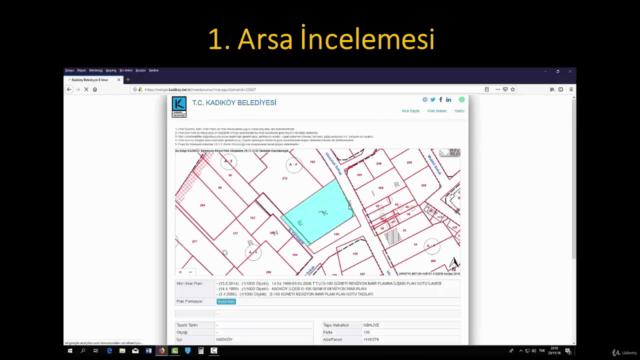Bookmark this page with star icon
Image resolution: width=640 pixels, height=360 pixels.
pos(513,89)
